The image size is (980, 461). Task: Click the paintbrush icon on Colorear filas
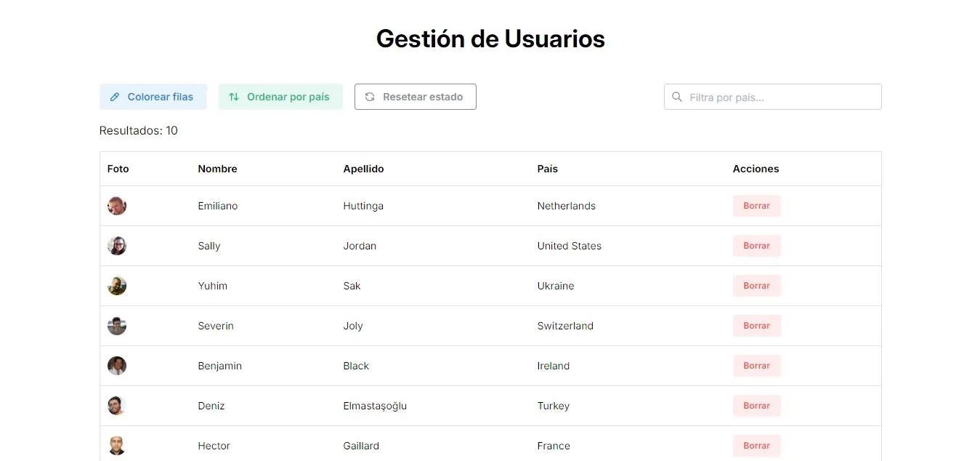116,96
